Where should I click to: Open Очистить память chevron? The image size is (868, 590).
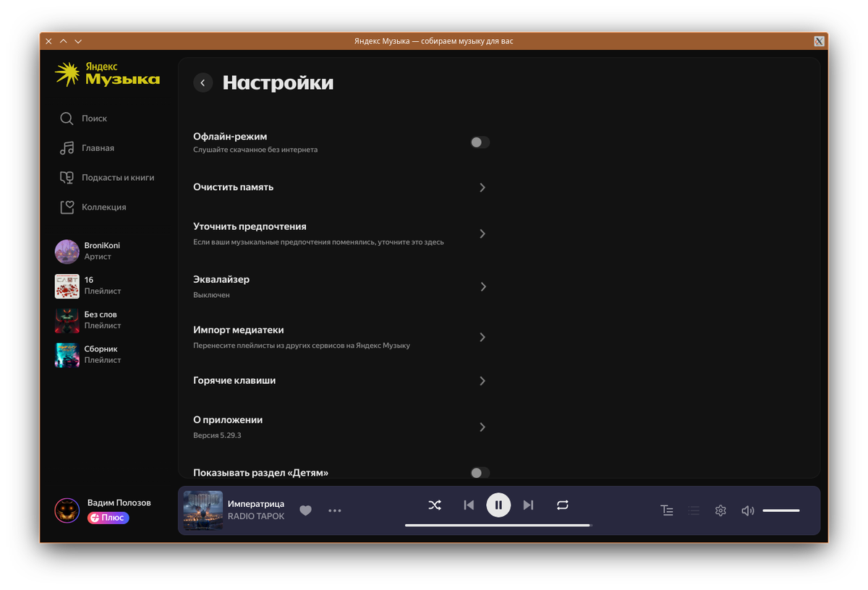[x=482, y=187]
